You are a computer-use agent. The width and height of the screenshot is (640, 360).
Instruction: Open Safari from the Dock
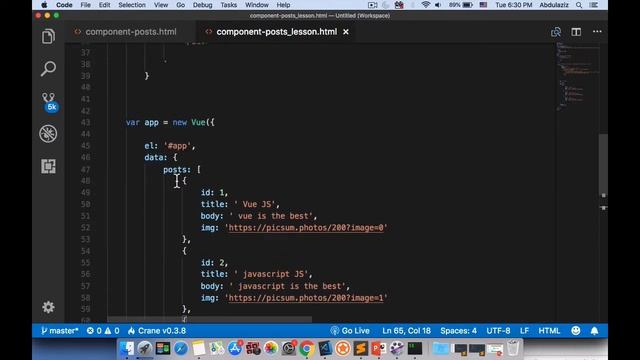pos(180,348)
